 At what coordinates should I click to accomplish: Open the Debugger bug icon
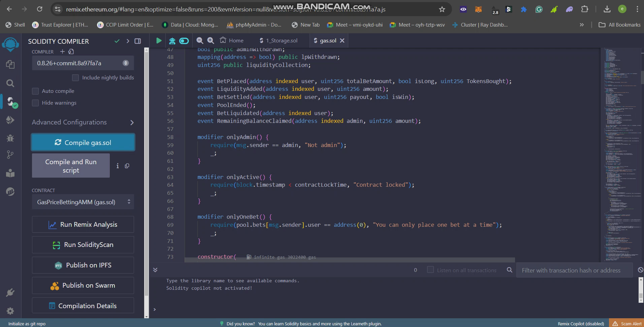pos(10,138)
